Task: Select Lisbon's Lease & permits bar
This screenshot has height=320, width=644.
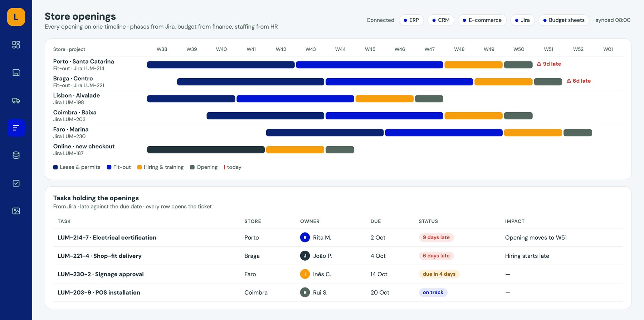Action: [191, 99]
